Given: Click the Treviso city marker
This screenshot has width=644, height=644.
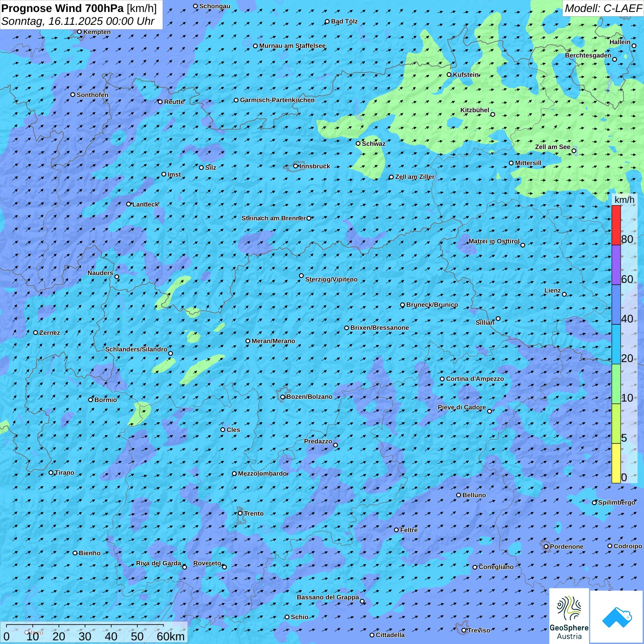Looking at the screenshot, I should 464,630.
